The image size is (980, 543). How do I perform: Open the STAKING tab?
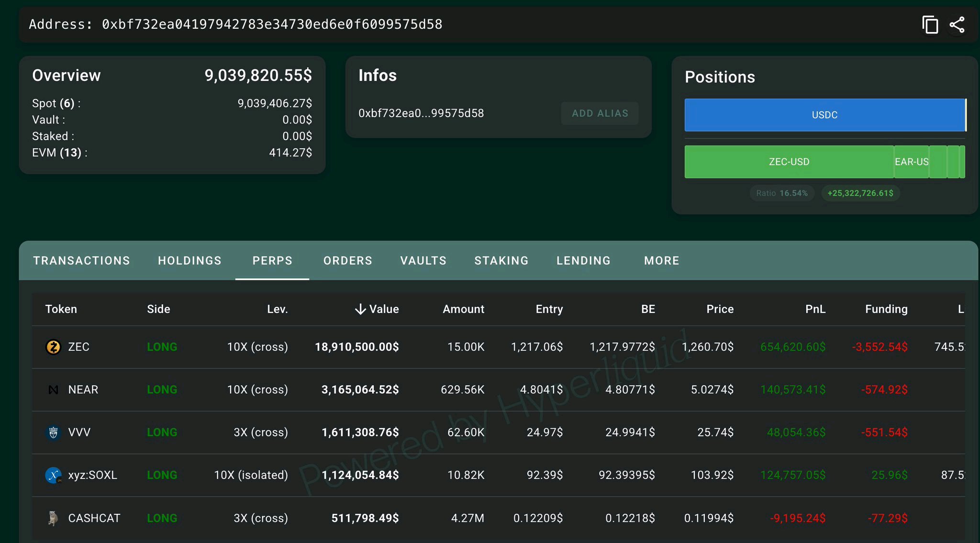tap(501, 261)
